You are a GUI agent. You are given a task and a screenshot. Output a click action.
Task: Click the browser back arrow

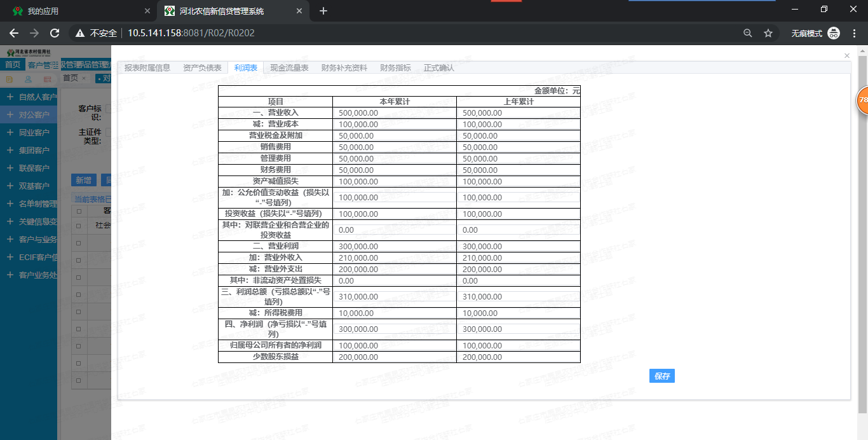click(x=13, y=32)
